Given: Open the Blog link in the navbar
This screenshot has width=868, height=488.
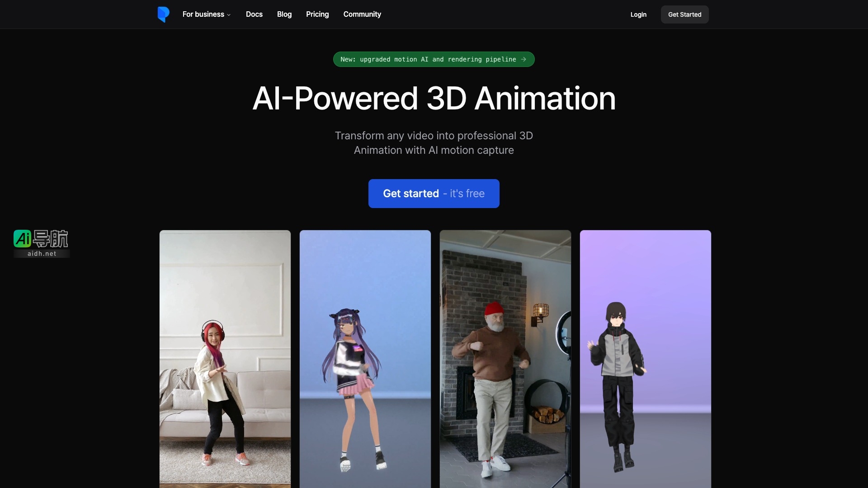Looking at the screenshot, I should tap(284, 14).
